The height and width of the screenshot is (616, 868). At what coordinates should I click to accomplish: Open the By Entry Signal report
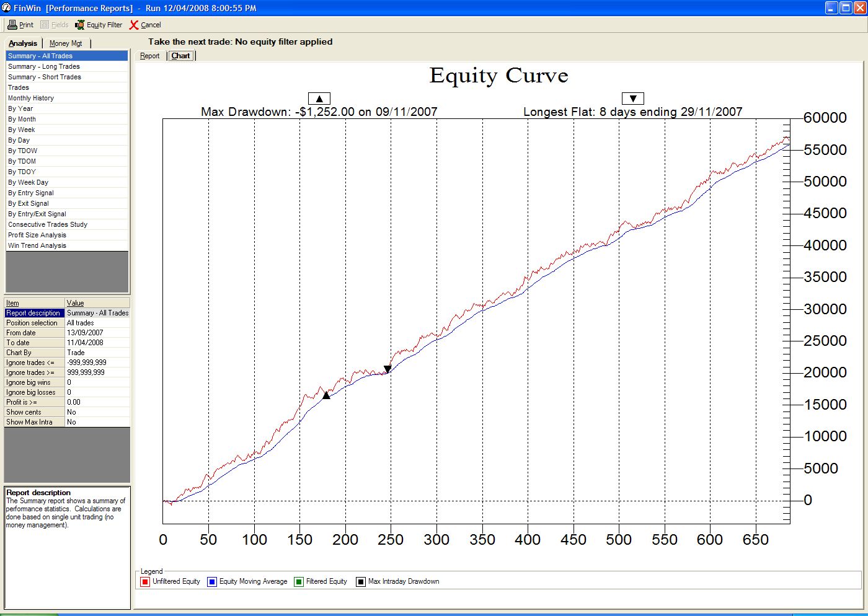point(67,193)
